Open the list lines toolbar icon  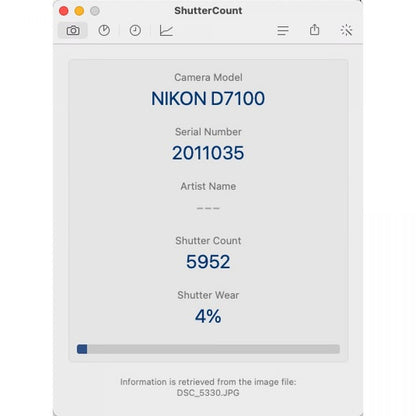click(283, 31)
